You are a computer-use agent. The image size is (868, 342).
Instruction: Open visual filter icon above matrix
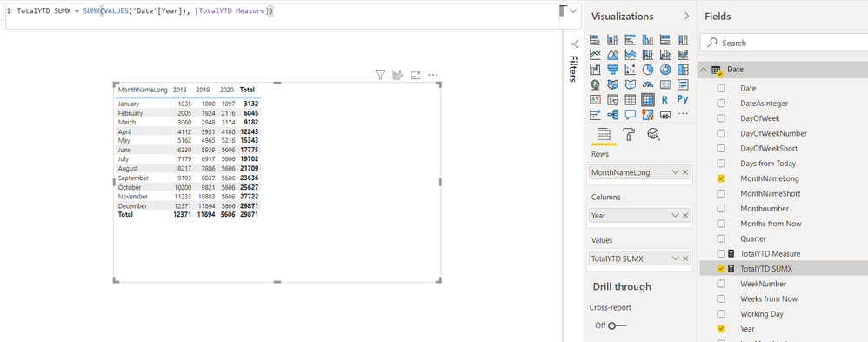coord(380,75)
